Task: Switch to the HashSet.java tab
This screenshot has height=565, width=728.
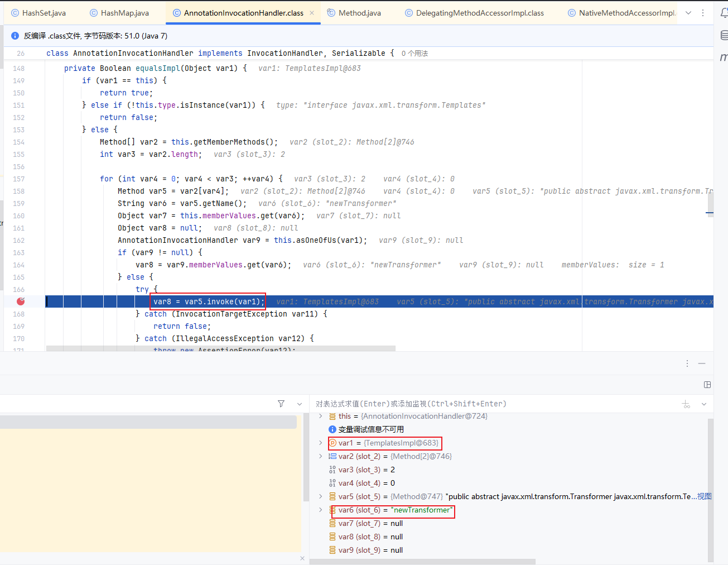Action: click(38, 13)
